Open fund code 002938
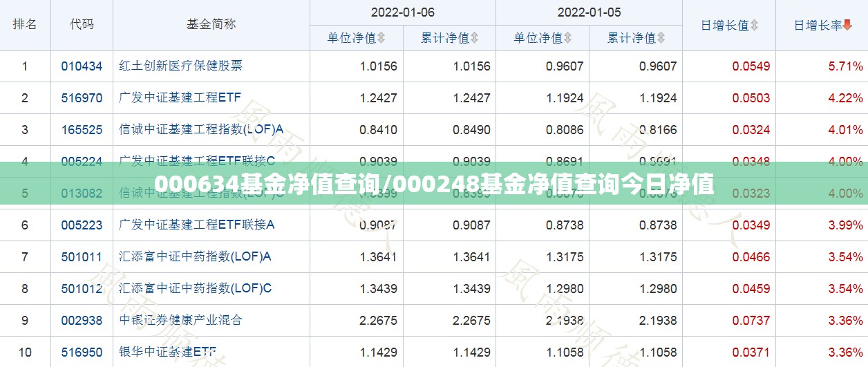The width and height of the screenshot is (868, 367). point(82,321)
